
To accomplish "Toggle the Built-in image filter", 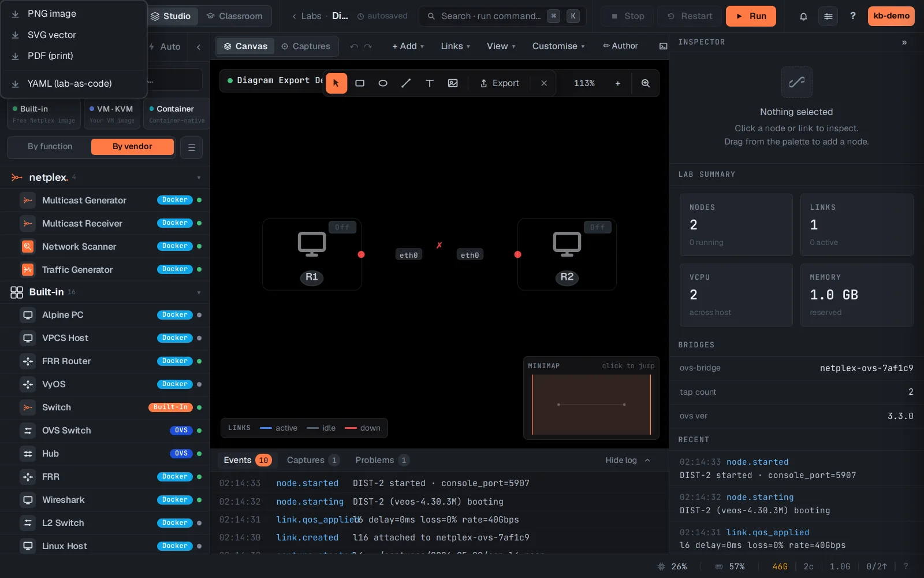I will [44, 114].
